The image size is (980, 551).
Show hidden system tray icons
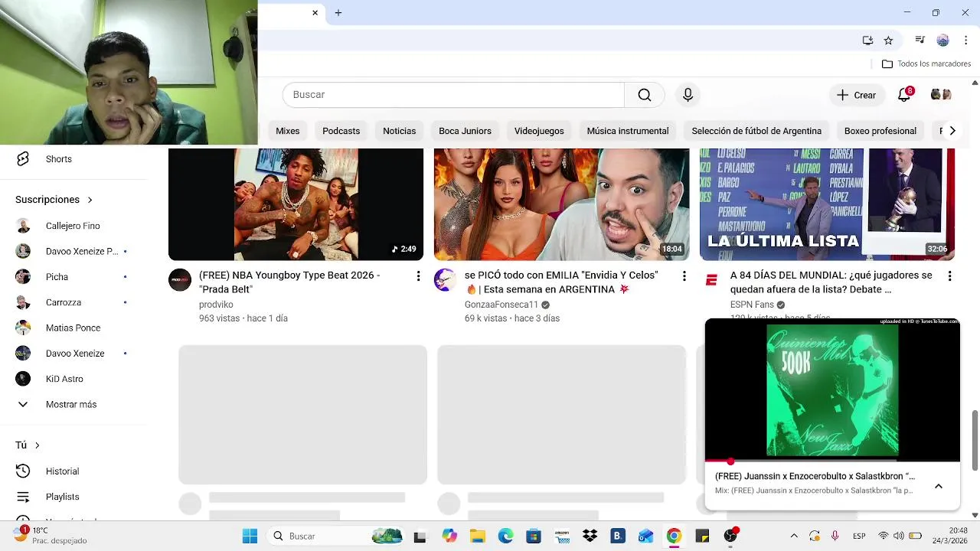click(x=794, y=536)
